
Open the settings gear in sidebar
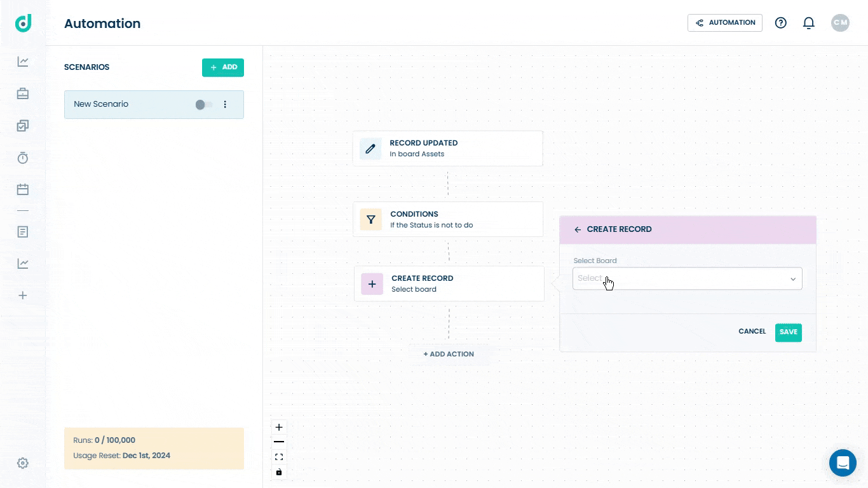pos(23,463)
